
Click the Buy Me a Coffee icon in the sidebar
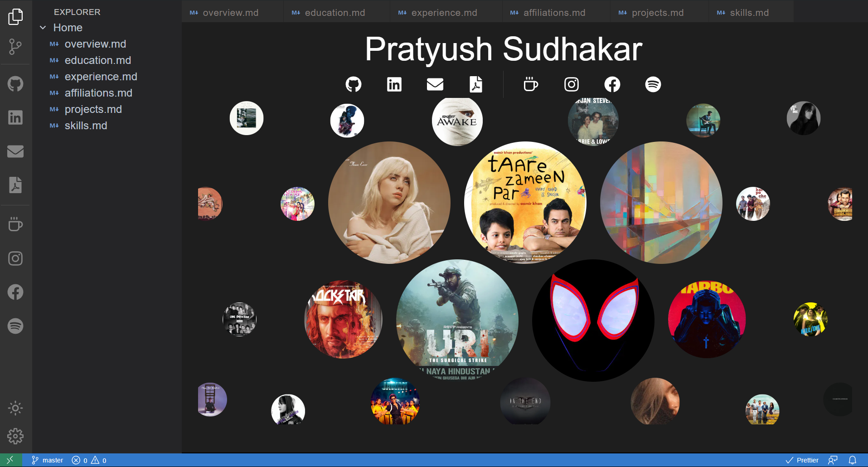[15, 224]
